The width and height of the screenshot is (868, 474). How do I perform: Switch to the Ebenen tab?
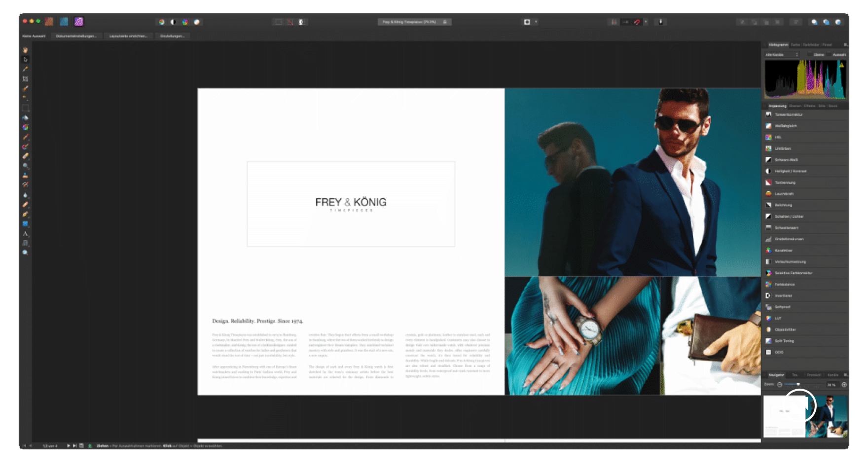pyautogui.click(x=795, y=106)
